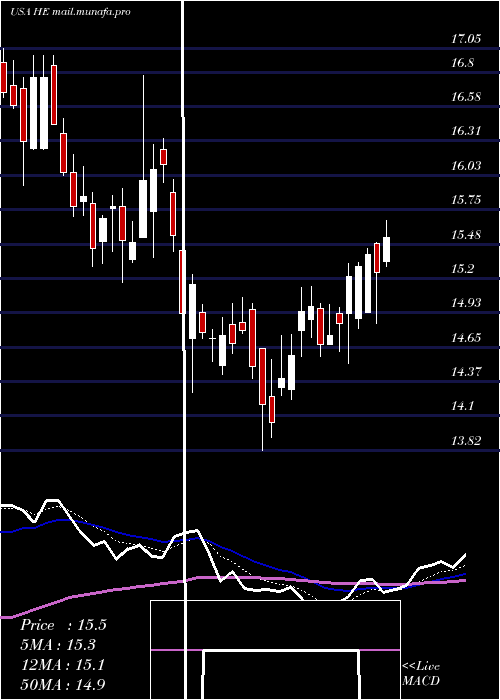Click the 15.75 price level label
Image resolution: width=500 pixels, height=700 pixels.
[466, 200]
